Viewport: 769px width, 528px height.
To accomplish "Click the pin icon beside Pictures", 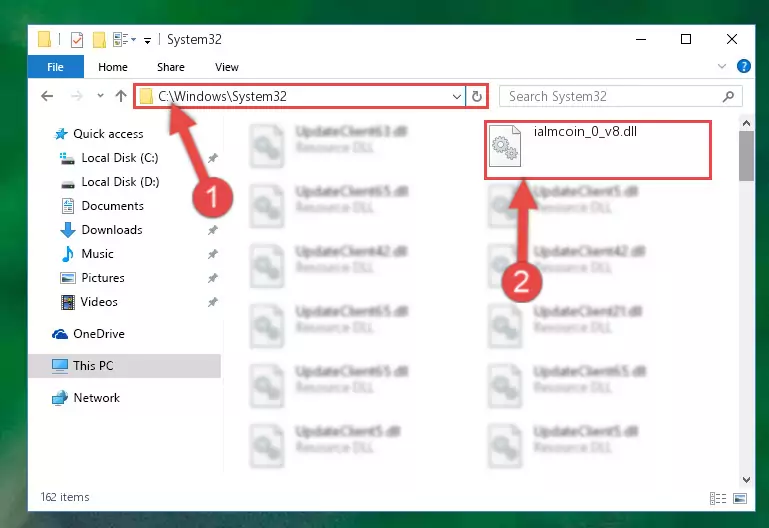I will click(212, 278).
